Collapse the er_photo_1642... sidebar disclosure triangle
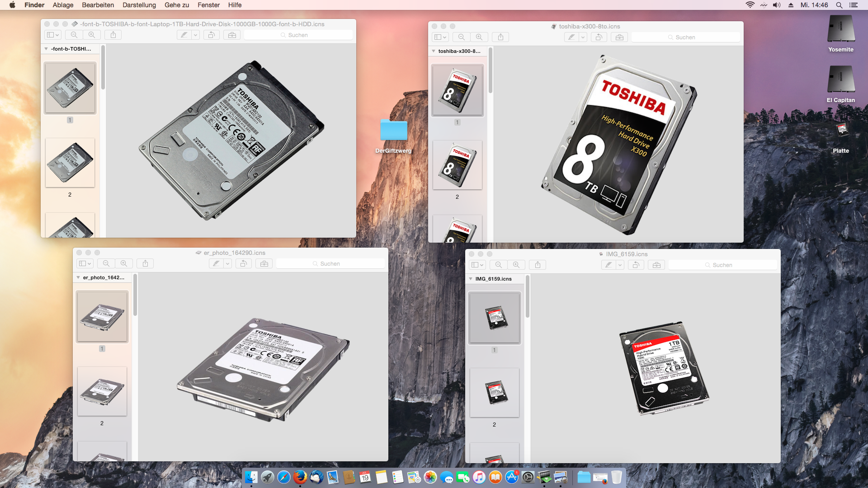Image resolution: width=868 pixels, height=488 pixels. (x=78, y=277)
